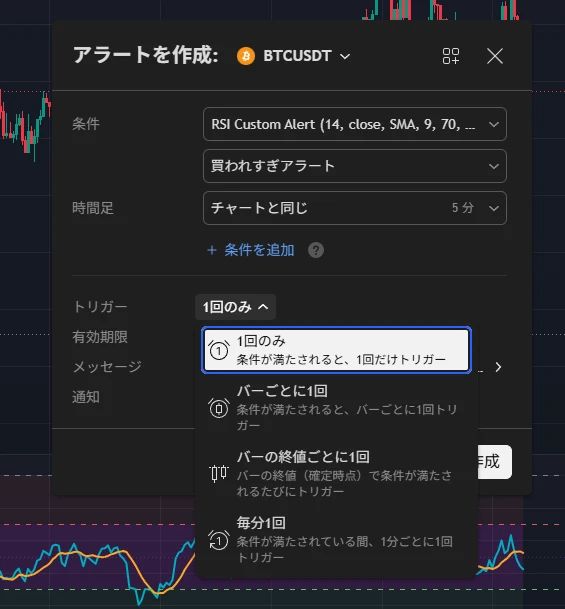The image size is (565, 609).
Task: Click the repeat icon beside 毎分1回
Action: (219, 540)
